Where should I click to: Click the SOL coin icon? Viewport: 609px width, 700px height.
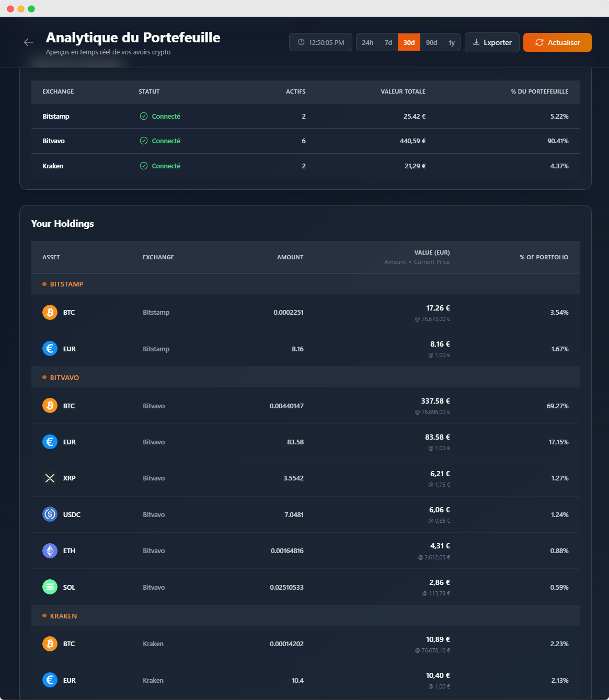pyautogui.click(x=50, y=587)
